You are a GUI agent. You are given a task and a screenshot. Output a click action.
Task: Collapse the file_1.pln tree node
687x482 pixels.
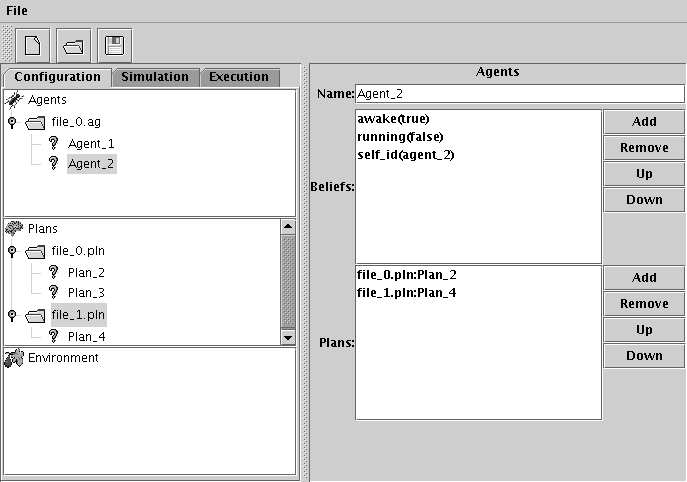(13, 315)
